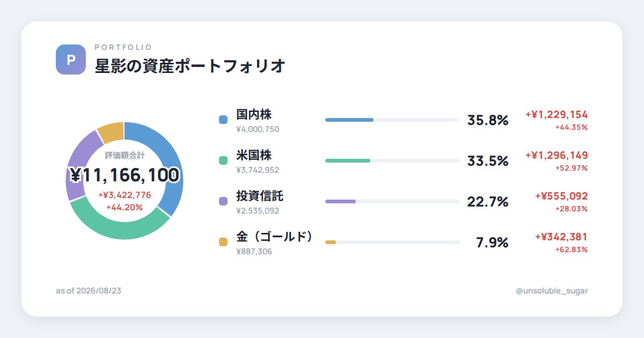Screen dimensions: 644x338
Task: Click the purple P portfolio logo icon
Action: click(71, 60)
